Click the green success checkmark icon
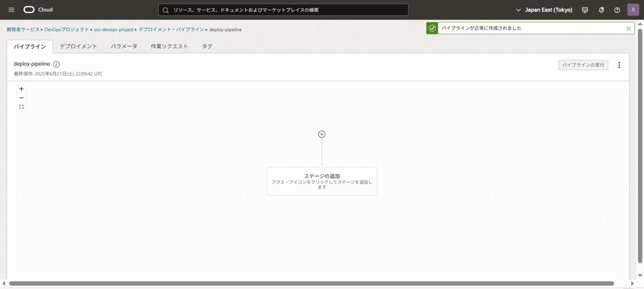 coord(433,28)
